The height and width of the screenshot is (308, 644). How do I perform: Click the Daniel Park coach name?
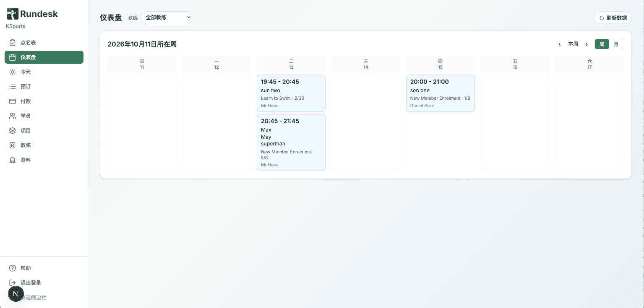422,106
